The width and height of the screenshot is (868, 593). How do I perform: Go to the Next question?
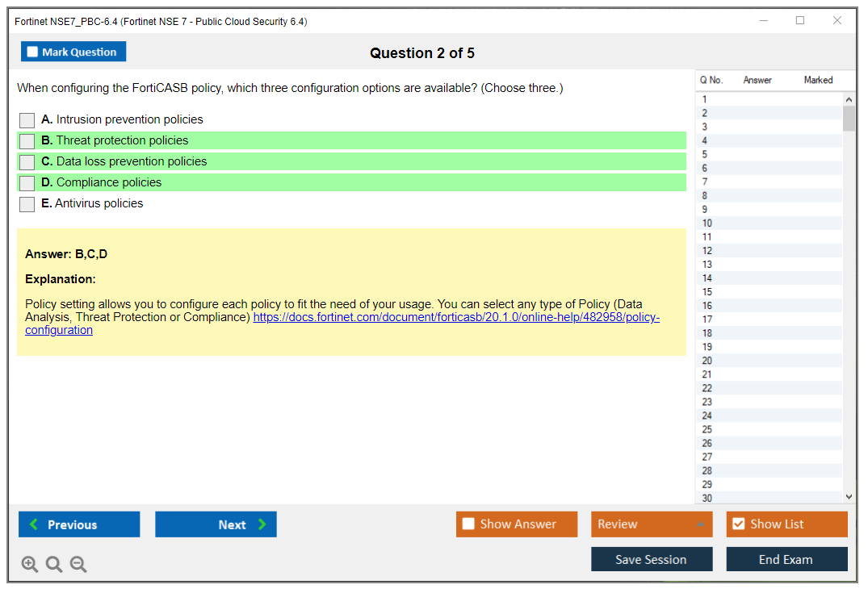[216, 524]
